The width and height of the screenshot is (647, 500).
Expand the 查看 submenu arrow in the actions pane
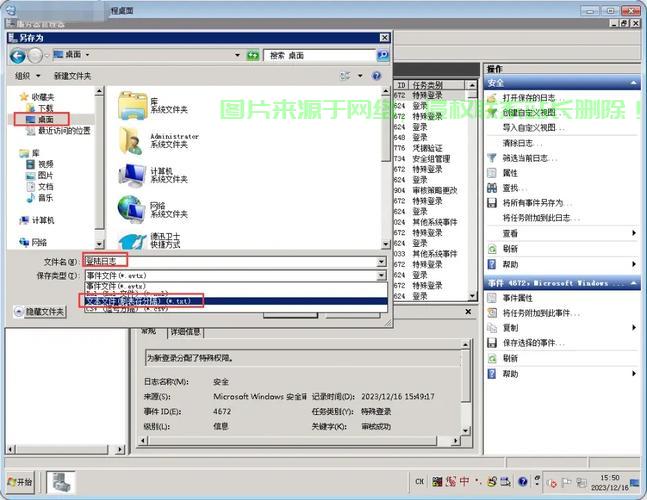[634, 233]
